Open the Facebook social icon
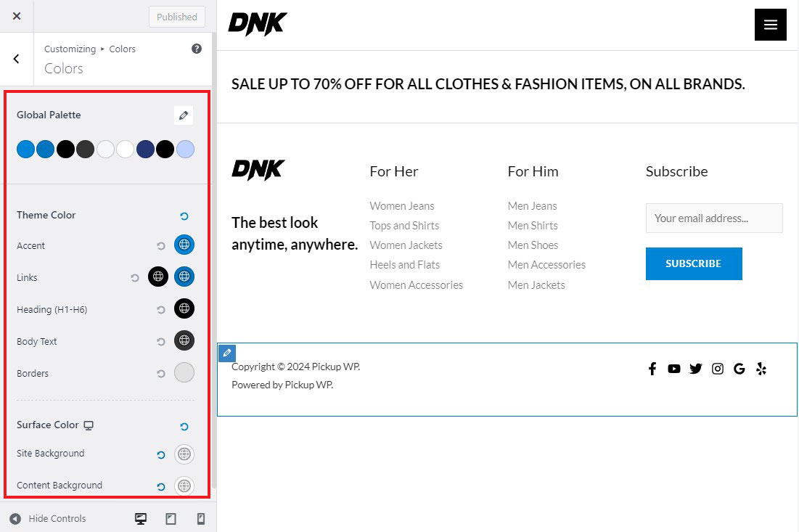Viewport: 799px width, 532px height. point(652,369)
